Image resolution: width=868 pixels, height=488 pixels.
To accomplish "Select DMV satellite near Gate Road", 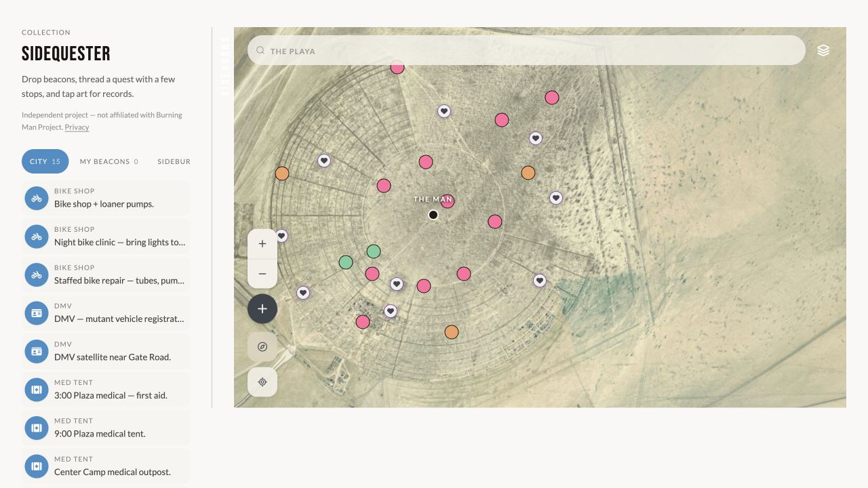I will tap(106, 352).
